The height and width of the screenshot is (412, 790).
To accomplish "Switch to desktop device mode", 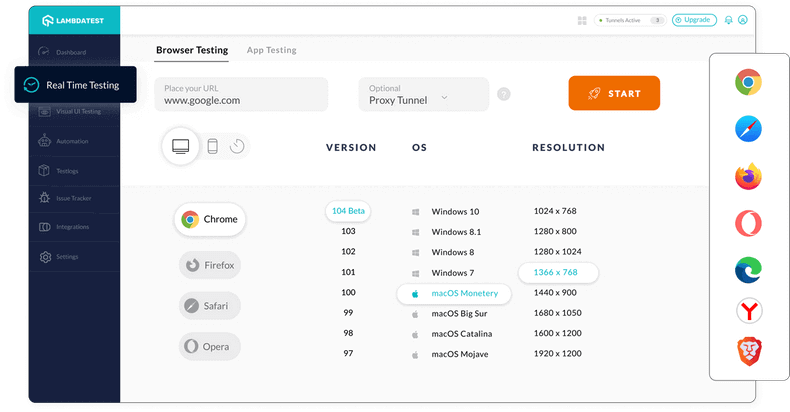I will (181, 146).
